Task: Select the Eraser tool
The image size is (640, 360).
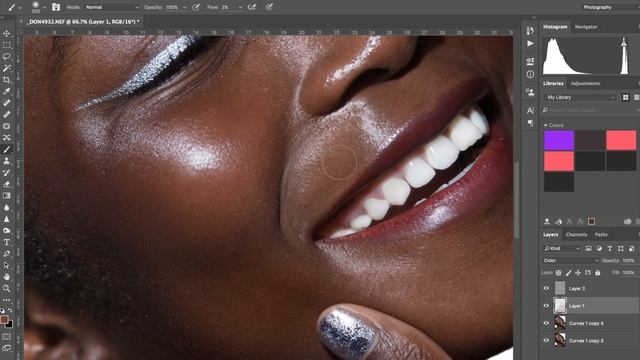Action: [x=7, y=184]
